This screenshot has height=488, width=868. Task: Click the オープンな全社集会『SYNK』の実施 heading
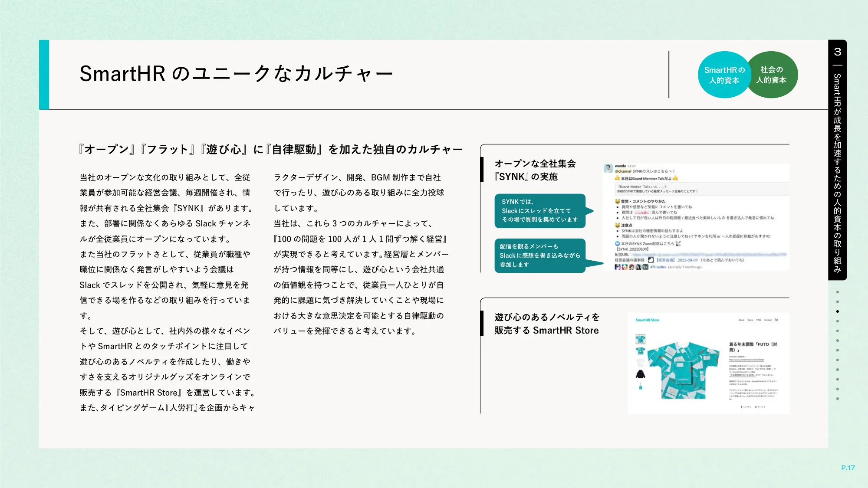coord(535,170)
